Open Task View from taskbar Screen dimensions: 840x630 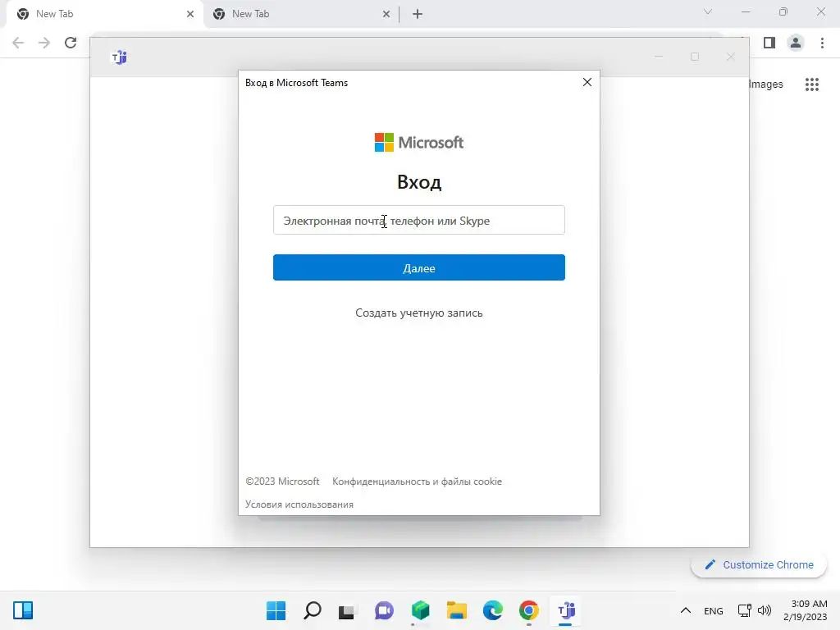[x=347, y=610]
